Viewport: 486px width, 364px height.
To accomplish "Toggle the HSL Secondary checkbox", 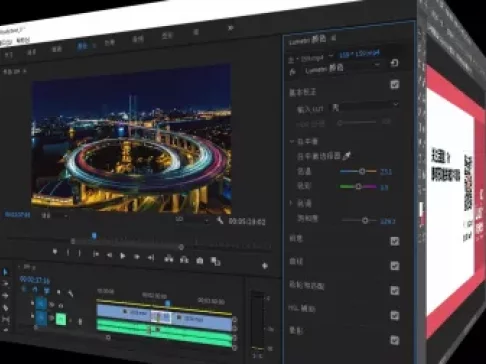I will [x=395, y=315].
